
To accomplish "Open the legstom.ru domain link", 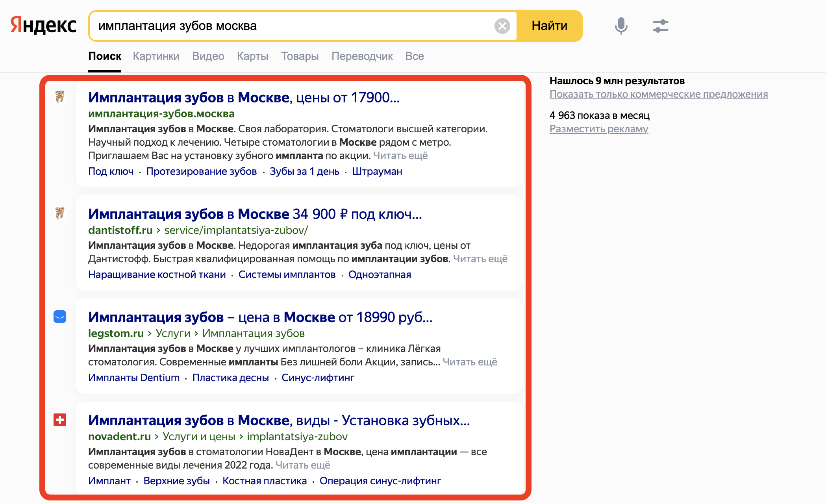I will pos(116,334).
